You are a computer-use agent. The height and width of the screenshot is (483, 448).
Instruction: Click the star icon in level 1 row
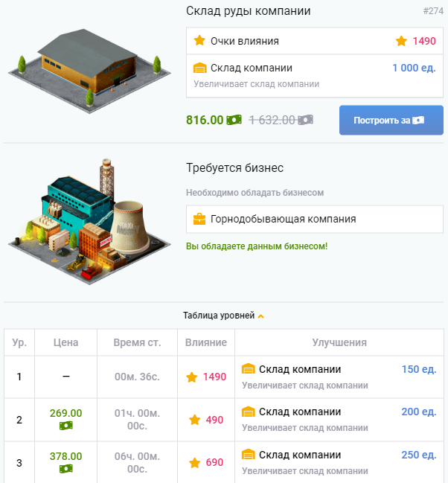[194, 377]
